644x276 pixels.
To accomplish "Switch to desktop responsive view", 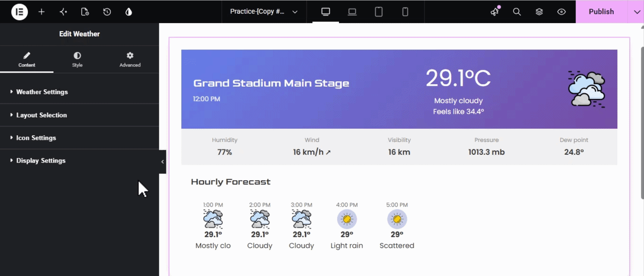I will click(326, 12).
